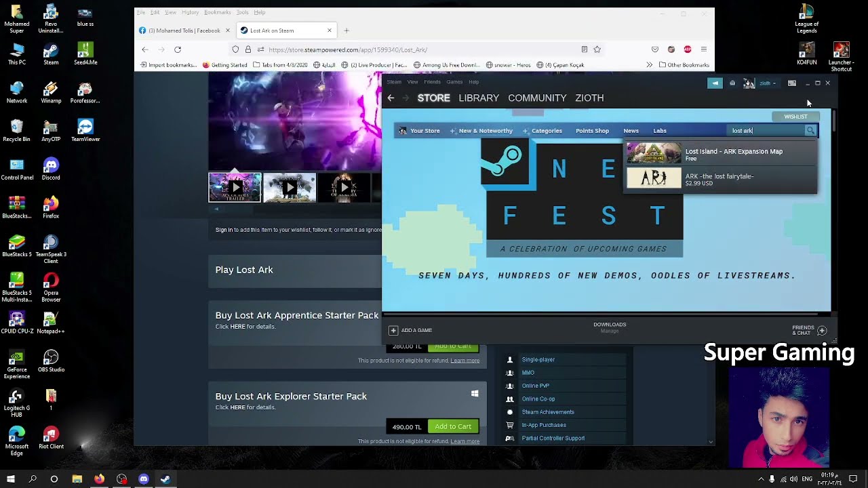The height and width of the screenshot is (488, 868).
Task: Open the News link in Steam store
Action: pos(631,131)
